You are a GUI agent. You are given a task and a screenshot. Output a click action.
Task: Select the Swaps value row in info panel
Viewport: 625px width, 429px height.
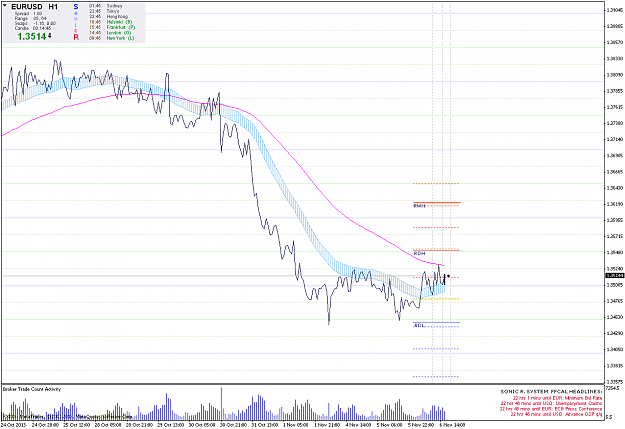35,24
